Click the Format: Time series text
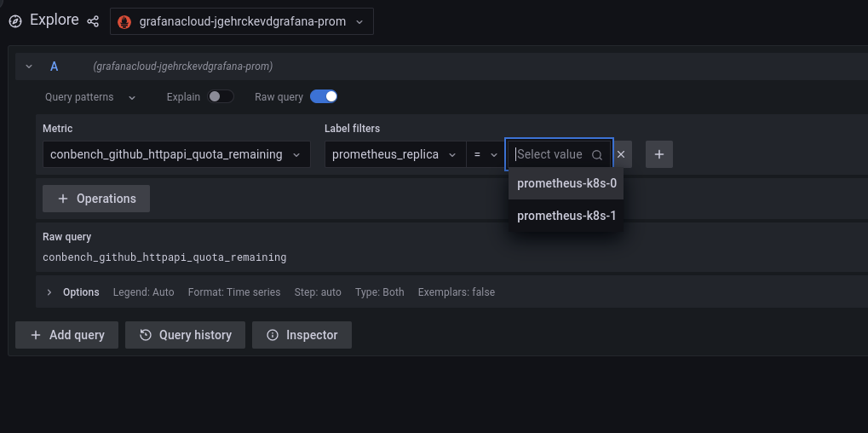This screenshot has width=868, height=433. coord(234,292)
